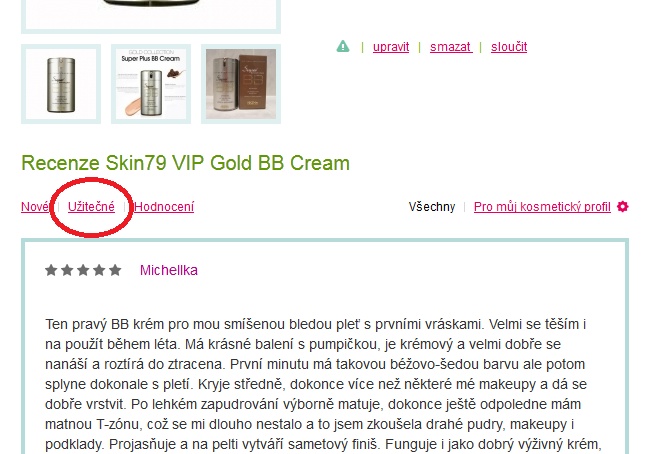Click the 'Recenze Skin79 VIP Gold BB Cream' heading
This screenshot has height=454, width=653.
click(185, 163)
